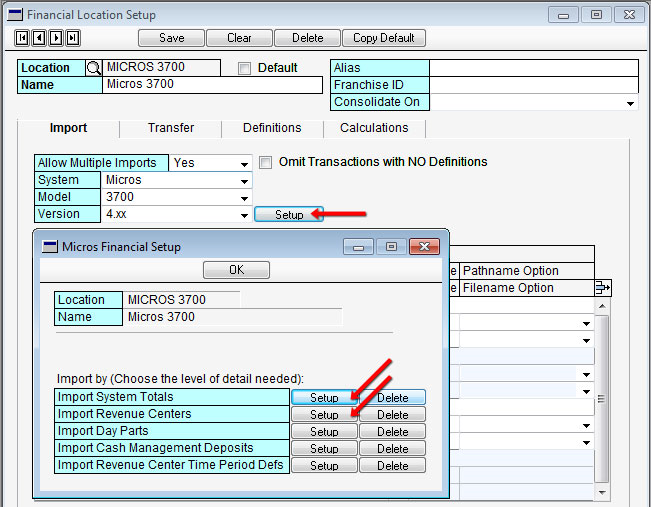Click Setup for Import Day Parts

(x=324, y=431)
